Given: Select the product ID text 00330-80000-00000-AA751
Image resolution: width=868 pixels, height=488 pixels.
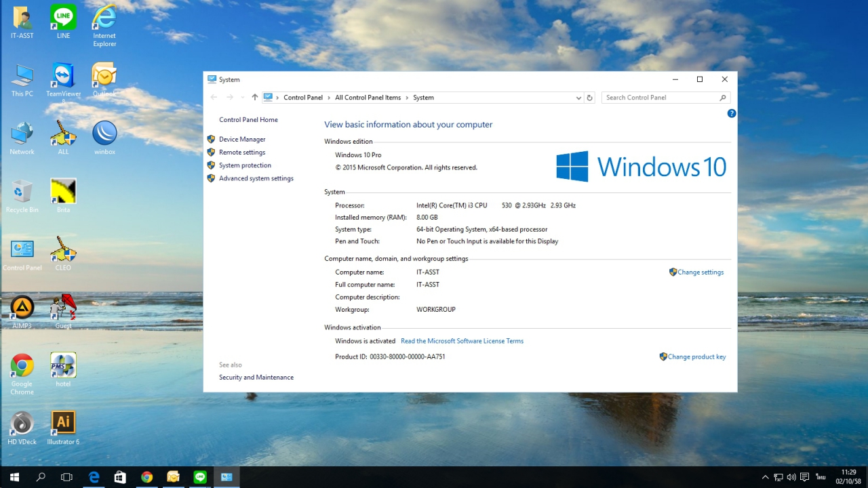Looking at the screenshot, I should (408, 357).
